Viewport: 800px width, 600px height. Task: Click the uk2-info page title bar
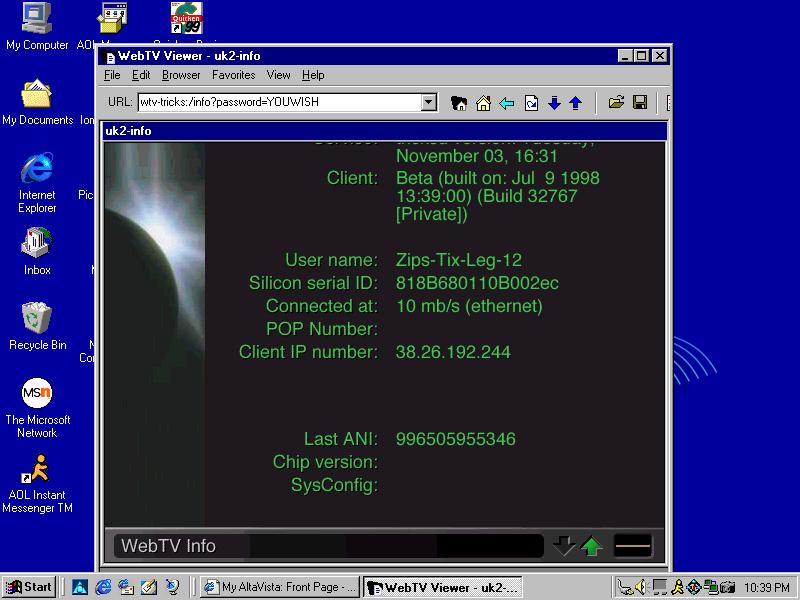tap(385, 131)
